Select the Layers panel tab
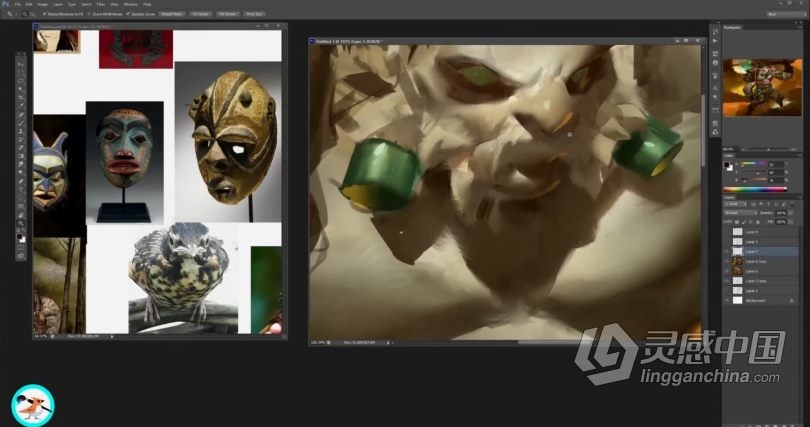 pos(729,197)
